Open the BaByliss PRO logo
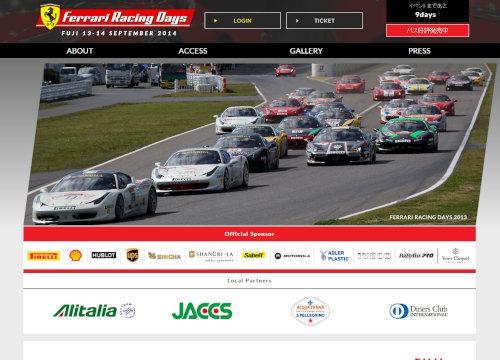The width and height of the screenshot is (500, 360). (416, 256)
